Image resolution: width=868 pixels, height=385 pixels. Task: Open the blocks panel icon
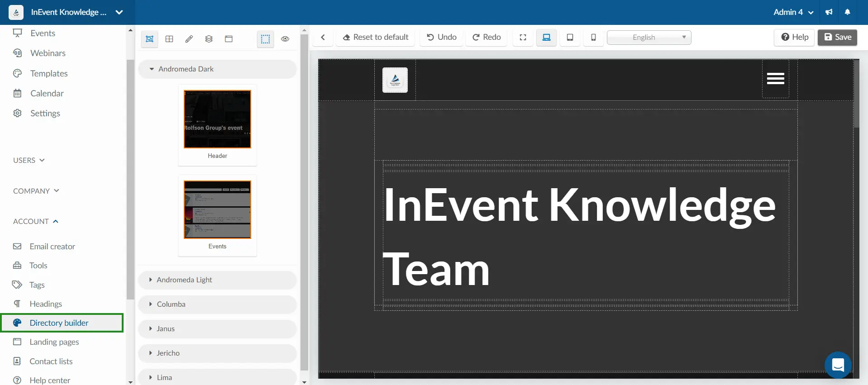tap(149, 39)
